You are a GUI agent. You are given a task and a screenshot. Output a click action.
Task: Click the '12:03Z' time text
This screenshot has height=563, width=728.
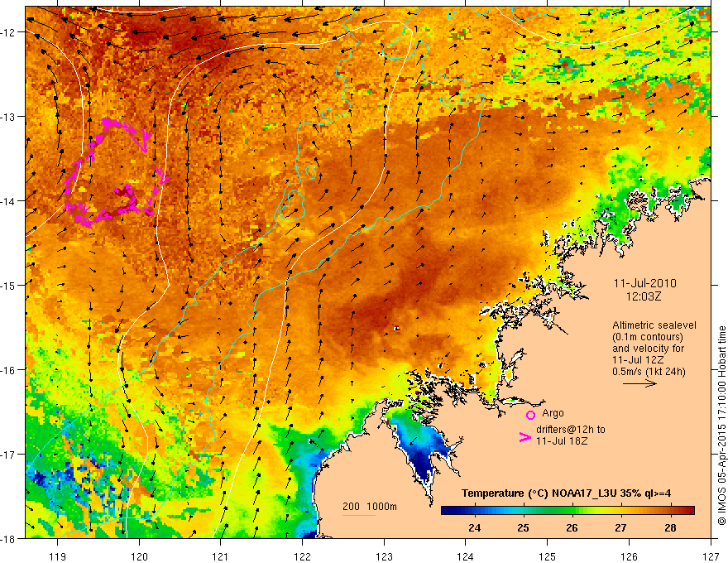[x=644, y=296]
